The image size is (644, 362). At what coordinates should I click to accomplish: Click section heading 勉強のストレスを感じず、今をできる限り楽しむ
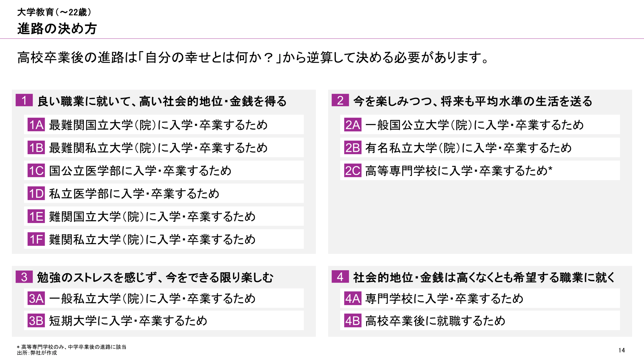(155, 278)
